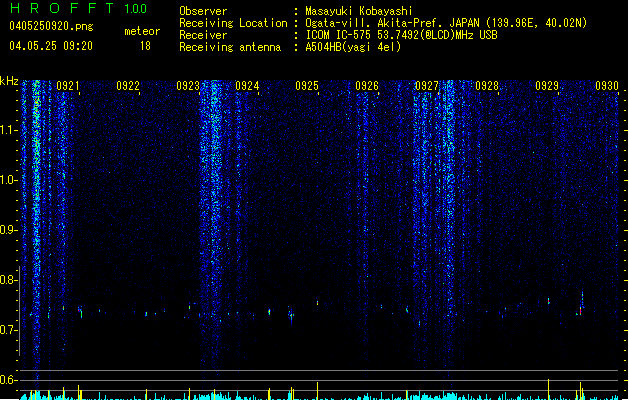Click the Receiver value ICOM IC-575

[339, 35]
